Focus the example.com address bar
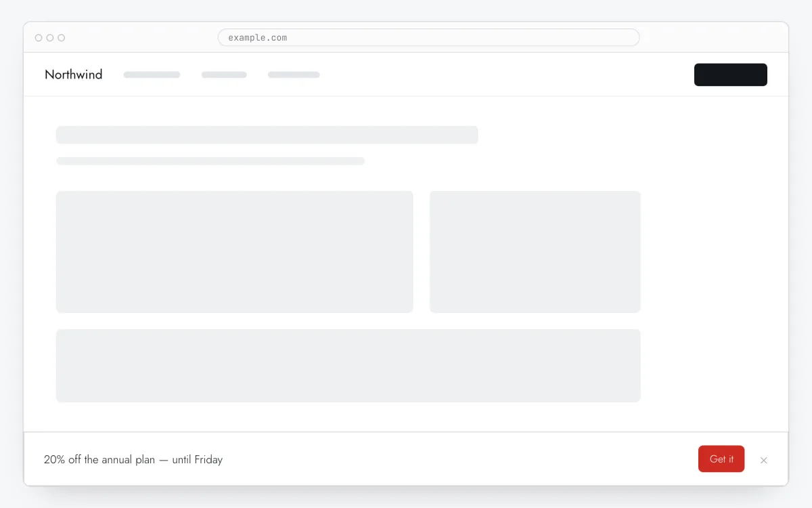 pos(428,37)
